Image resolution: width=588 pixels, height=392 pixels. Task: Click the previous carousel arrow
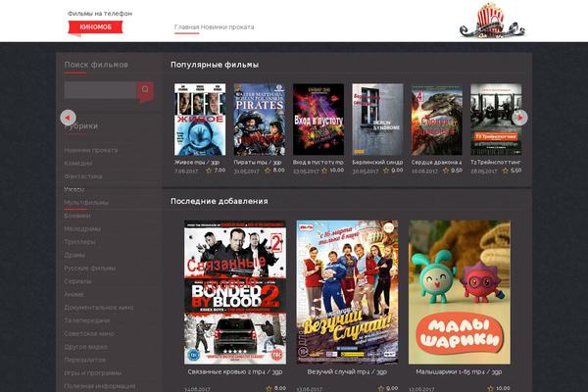68,118
